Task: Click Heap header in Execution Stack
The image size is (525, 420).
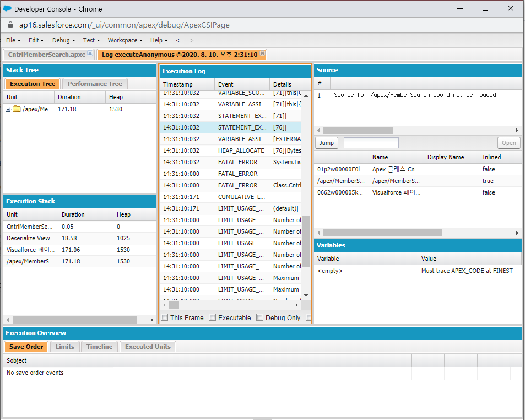Action: tap(134, 214)
